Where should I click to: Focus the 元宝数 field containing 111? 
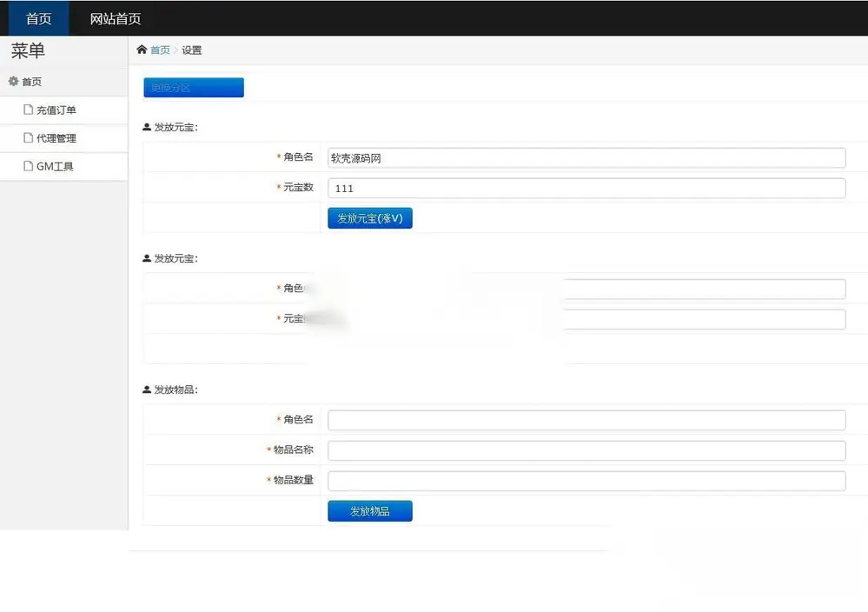tap(586, 189)
